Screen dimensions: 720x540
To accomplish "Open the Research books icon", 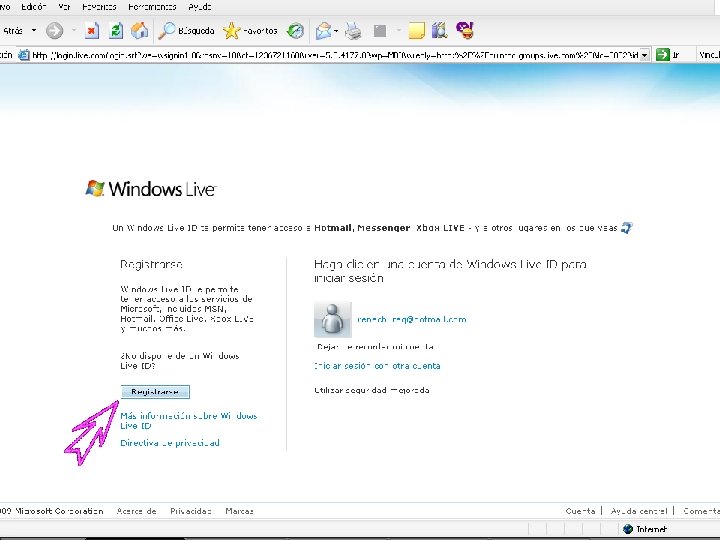I will click(x=439, y=31).
